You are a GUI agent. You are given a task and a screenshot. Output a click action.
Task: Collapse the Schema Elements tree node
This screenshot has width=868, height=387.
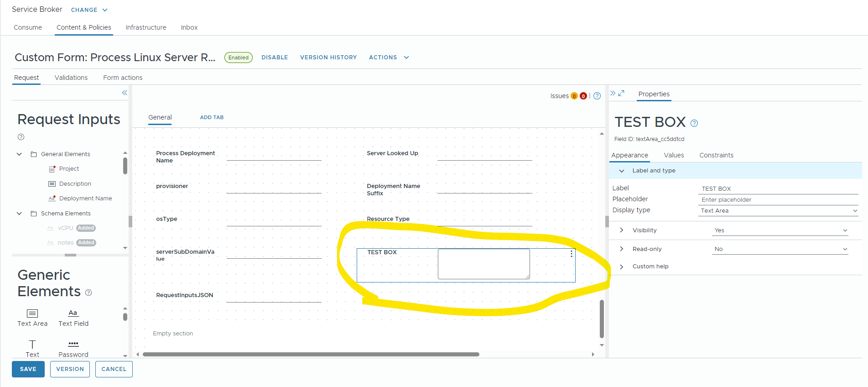pos(19,214)
